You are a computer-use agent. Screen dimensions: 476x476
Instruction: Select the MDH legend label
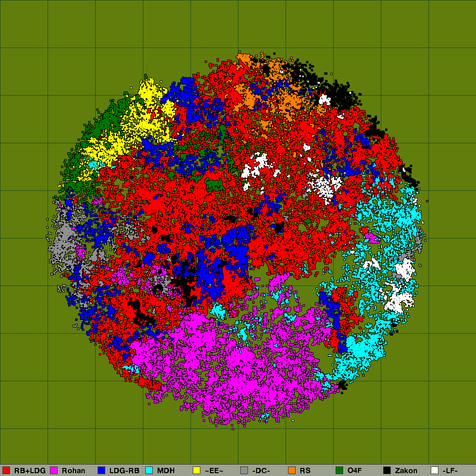click(166, 471)
